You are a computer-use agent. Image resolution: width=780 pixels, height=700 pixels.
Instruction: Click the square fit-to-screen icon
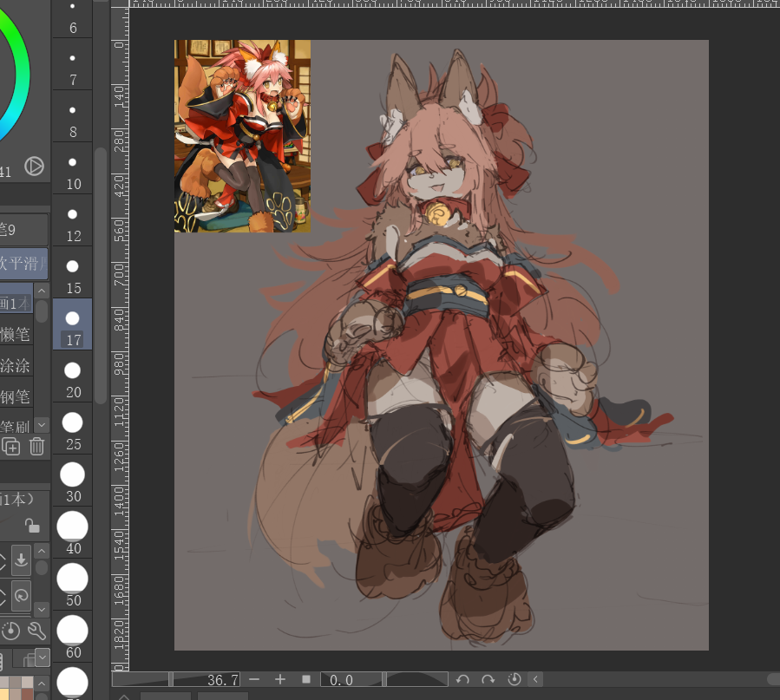click(306, 679)
